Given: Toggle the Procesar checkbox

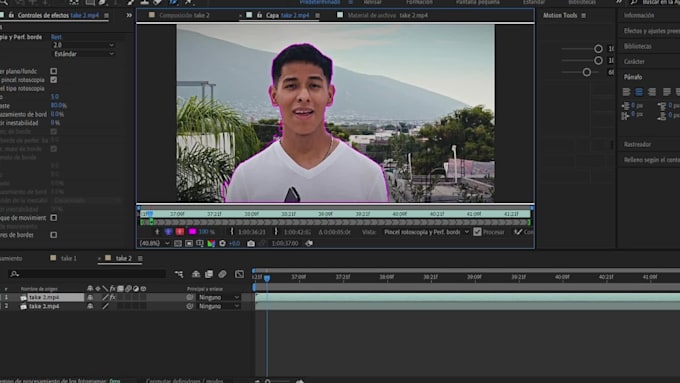Looking at the screenshot, I should pos(477,232).
